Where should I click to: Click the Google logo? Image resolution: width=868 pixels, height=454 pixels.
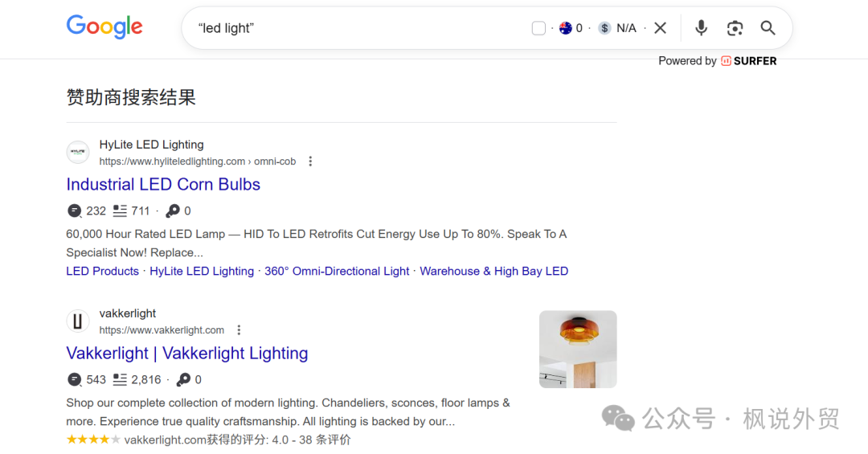(x=104, y=27)
